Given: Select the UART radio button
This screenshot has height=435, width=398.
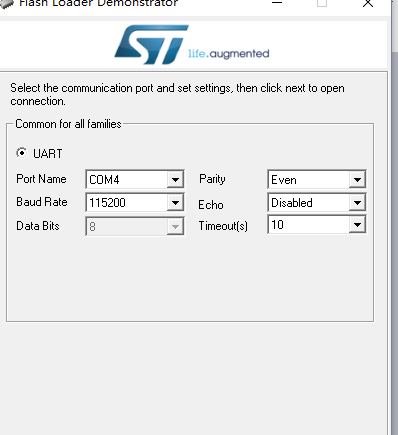Looking at the screenshot, I should coord(22,153).
